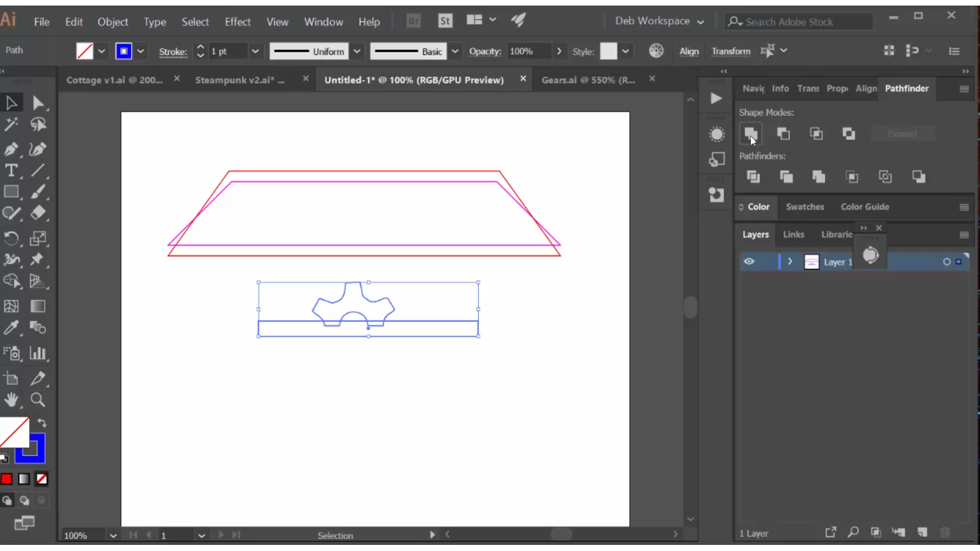Select the Scale tool
The width and height of the screenshot is (980, 551).
[x=38, y=238]
